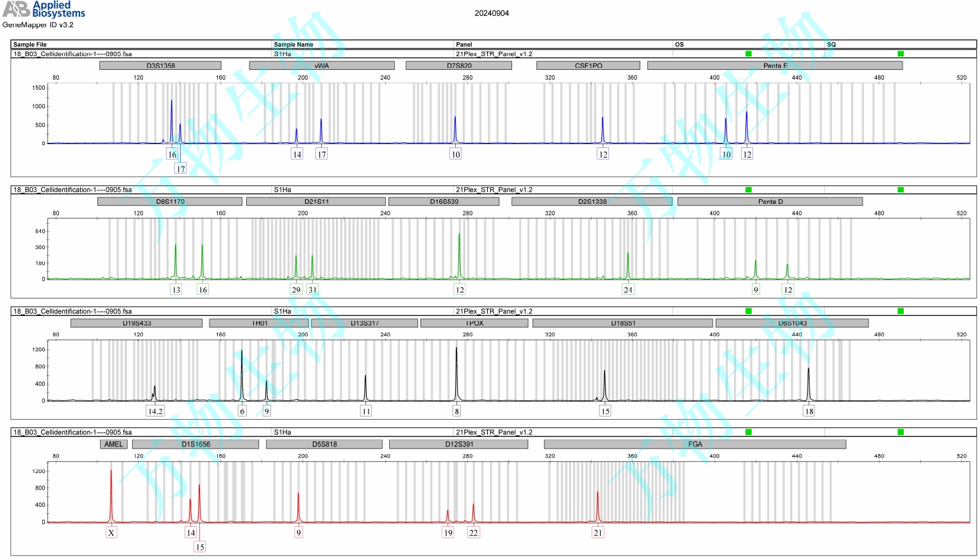The image size is (980, 560).
Task: Select the FGA locus marker bar
Action: (x=695, y=444)
